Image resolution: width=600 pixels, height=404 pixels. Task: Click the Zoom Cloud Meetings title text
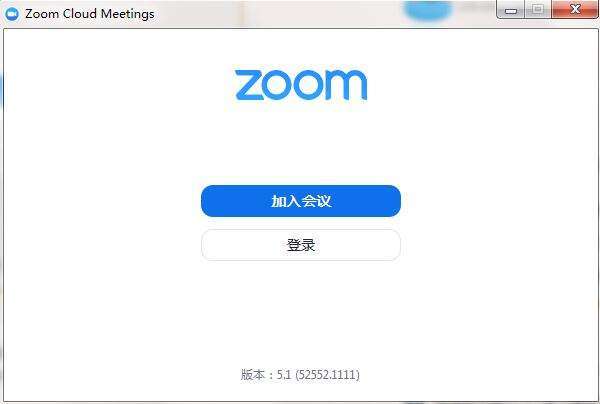point(90,14)
